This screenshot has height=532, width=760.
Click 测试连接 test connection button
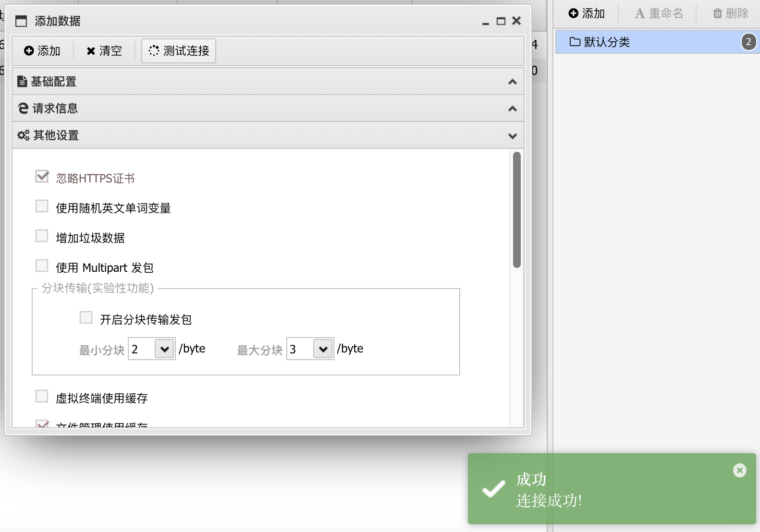[179, 51]
